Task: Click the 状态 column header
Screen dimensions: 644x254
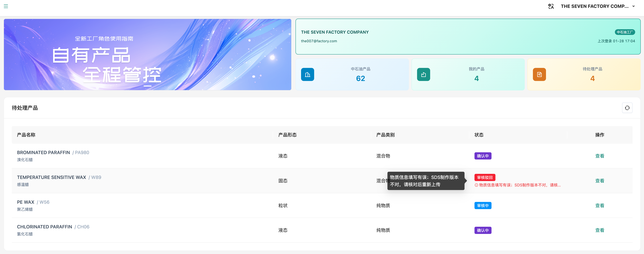Action: [479, 135]
